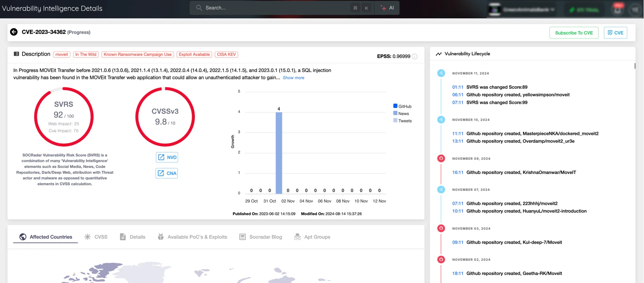This screenshot has height=283, width=644.
Task: Click the globe icon on Affected Countries tab
Action: 23,237
